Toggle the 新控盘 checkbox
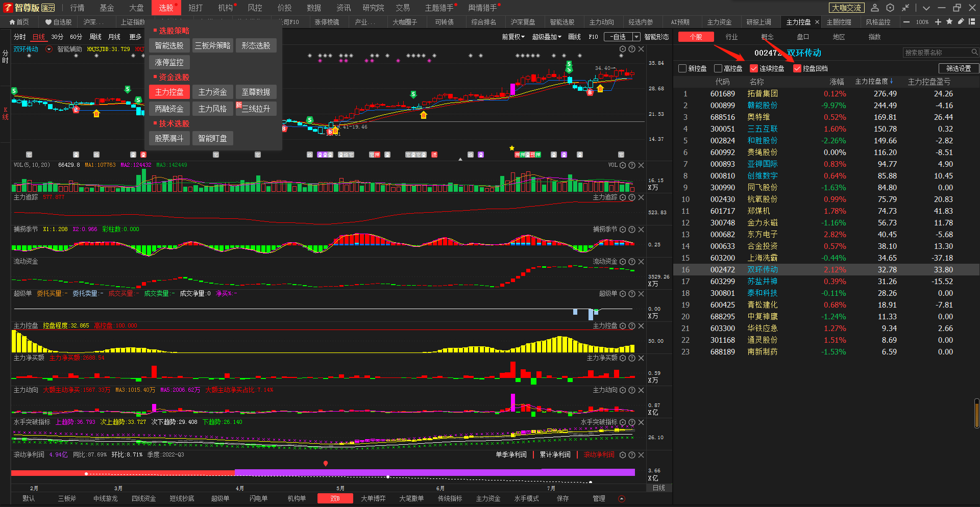 (x=682, y=68)
